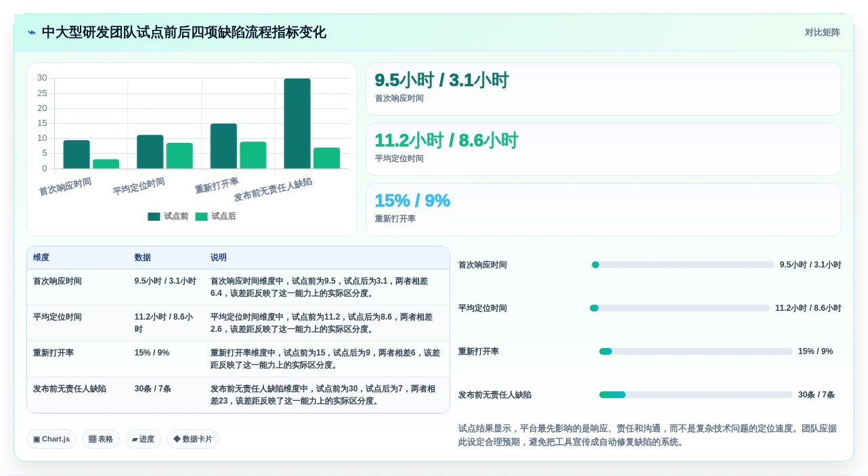868x476 pixels.
Task: Click the Chart.js chip icon
Action: (37, 439)
